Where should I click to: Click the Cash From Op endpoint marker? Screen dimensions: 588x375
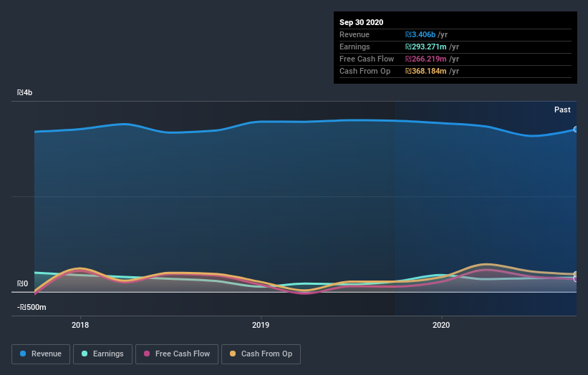(576, 274)
